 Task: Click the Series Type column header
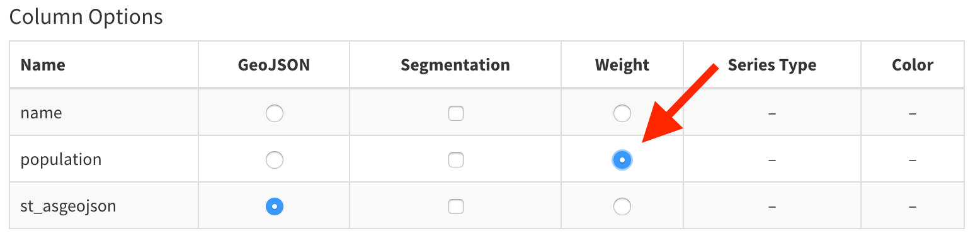772,65
